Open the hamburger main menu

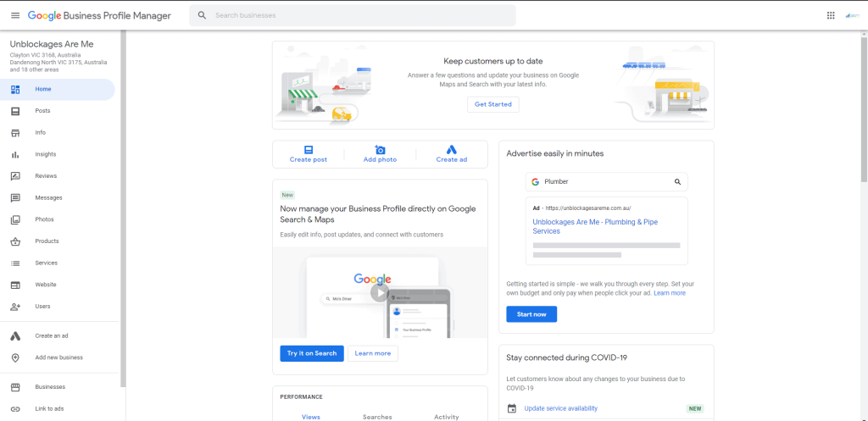point(15,15)
